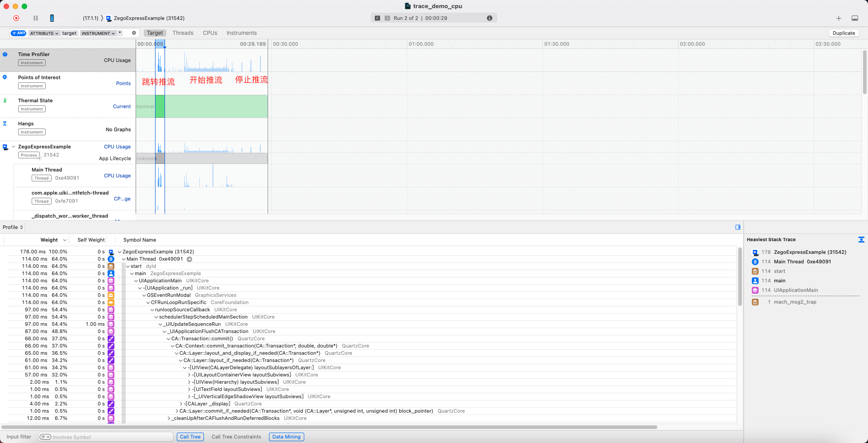The height and width of the screenshot is (443, 868).
Task: Toggle the ANY filter mode control
Action: pyautogui.click(x=18, y=33)
